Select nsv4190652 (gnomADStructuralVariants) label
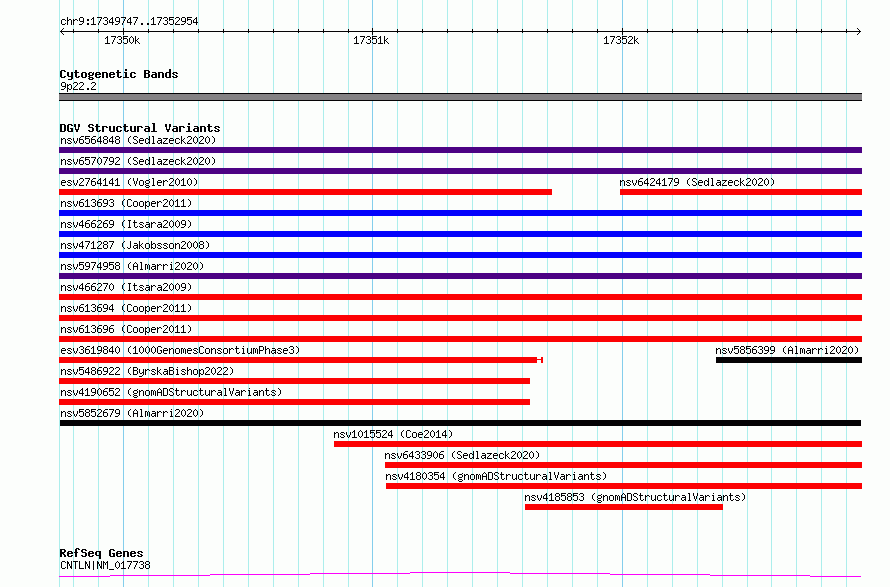 171,392
